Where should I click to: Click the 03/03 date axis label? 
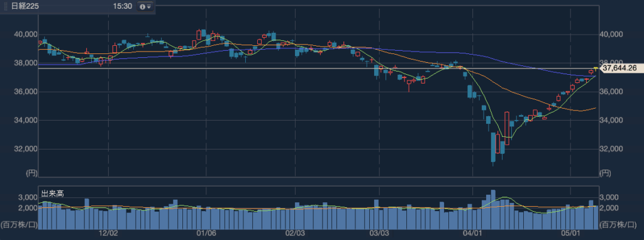pyautogui.click(x=379, y=233)
